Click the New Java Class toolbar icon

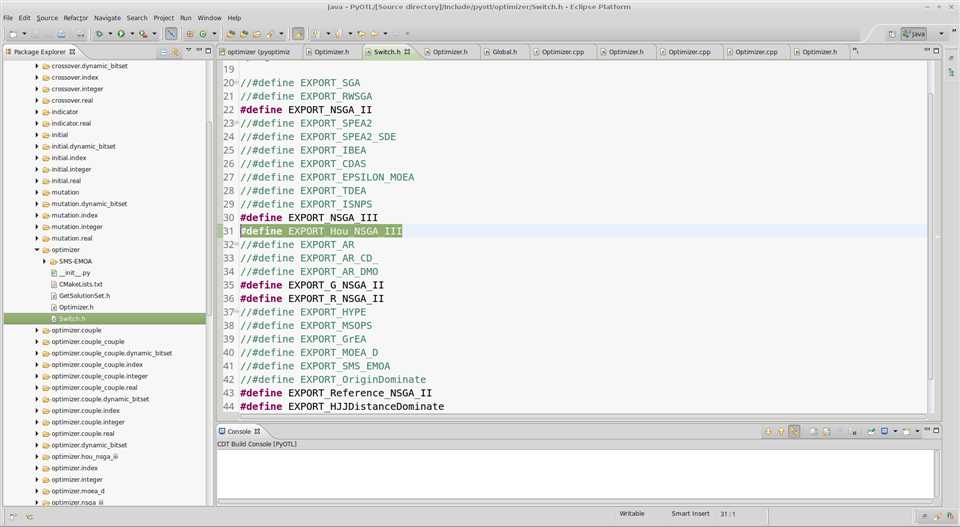pyautogui.click(x=203, y=34)
